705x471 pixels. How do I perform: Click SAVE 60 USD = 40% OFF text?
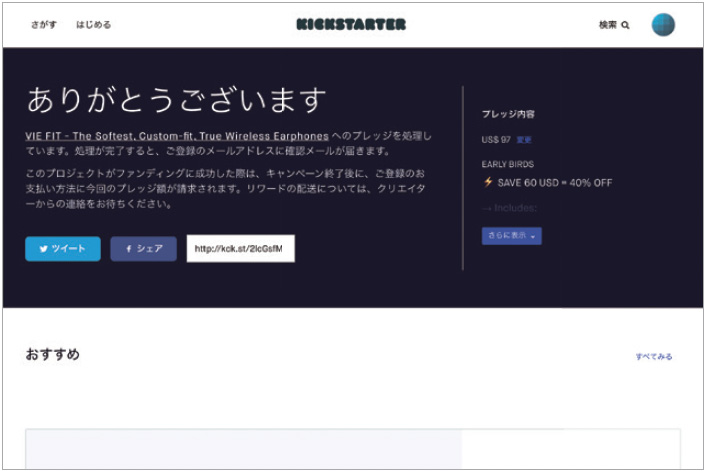pyautogui.click(x=555, y=183)
